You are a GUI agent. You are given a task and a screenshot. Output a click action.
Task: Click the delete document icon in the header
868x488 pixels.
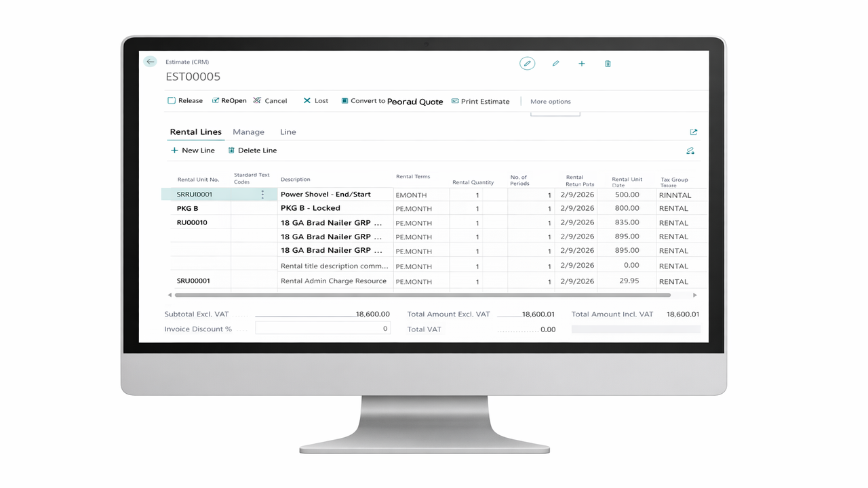coord(607,63)
